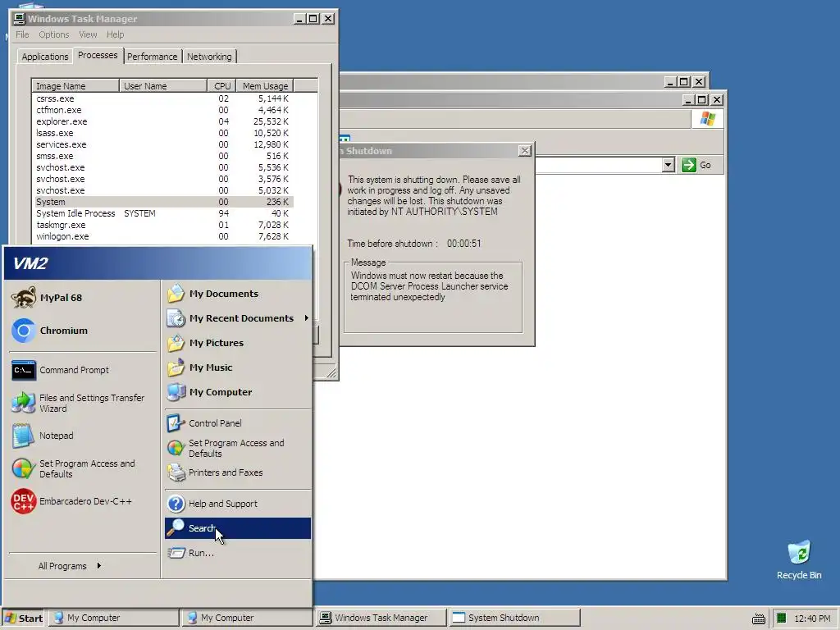Select winlogon.exe process row
840x630 pixels.
[163, 236]
